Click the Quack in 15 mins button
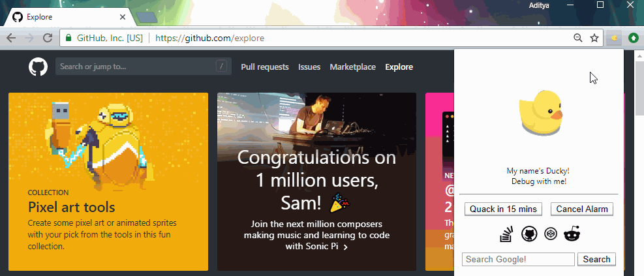The height and width of the screenshot is (276, 644). [x=503, y=209]
